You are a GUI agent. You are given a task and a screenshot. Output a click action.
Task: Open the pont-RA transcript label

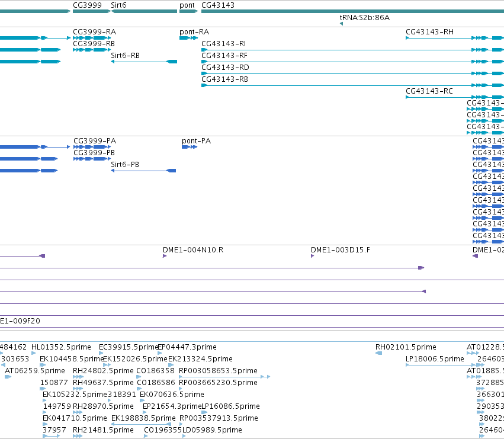(194, 32)
